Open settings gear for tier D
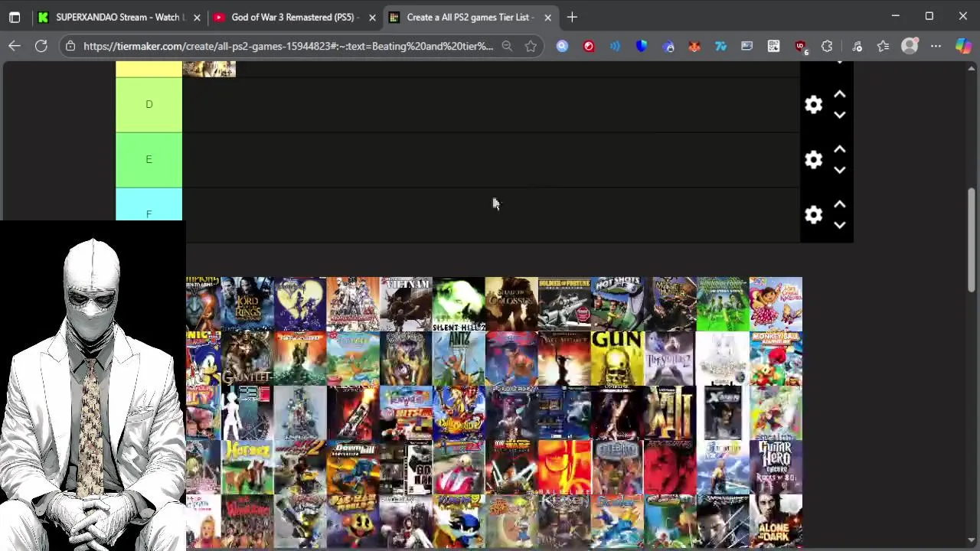Screen dimensions: 980x551 click(813, 105)
